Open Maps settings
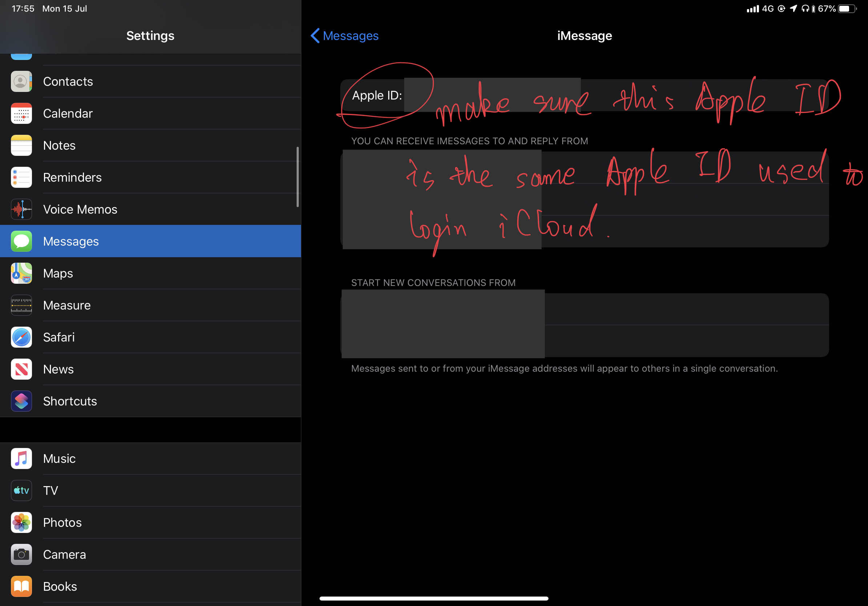868x606 pixels. click(150, 273)
